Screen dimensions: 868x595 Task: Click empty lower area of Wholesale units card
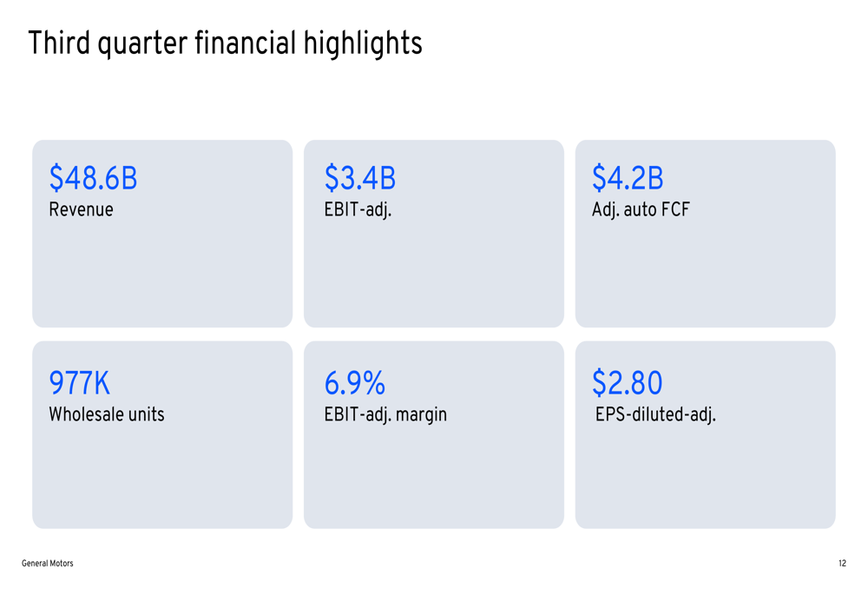(162, 482)
